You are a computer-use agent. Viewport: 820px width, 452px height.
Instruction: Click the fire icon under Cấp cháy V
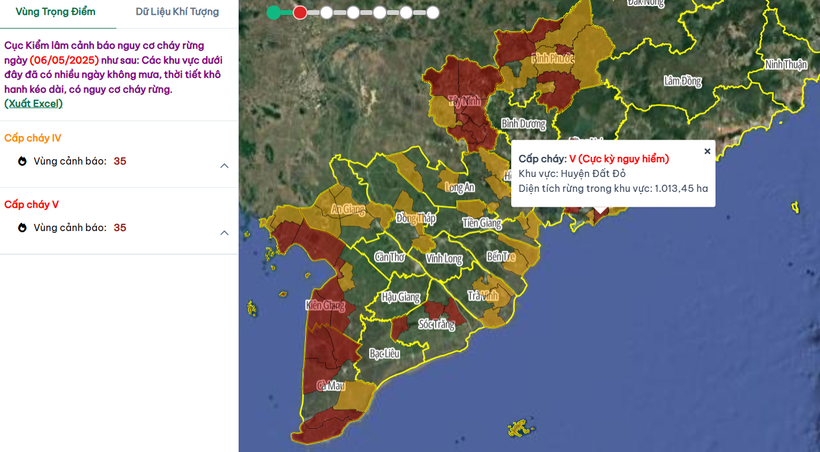(22, 228)
